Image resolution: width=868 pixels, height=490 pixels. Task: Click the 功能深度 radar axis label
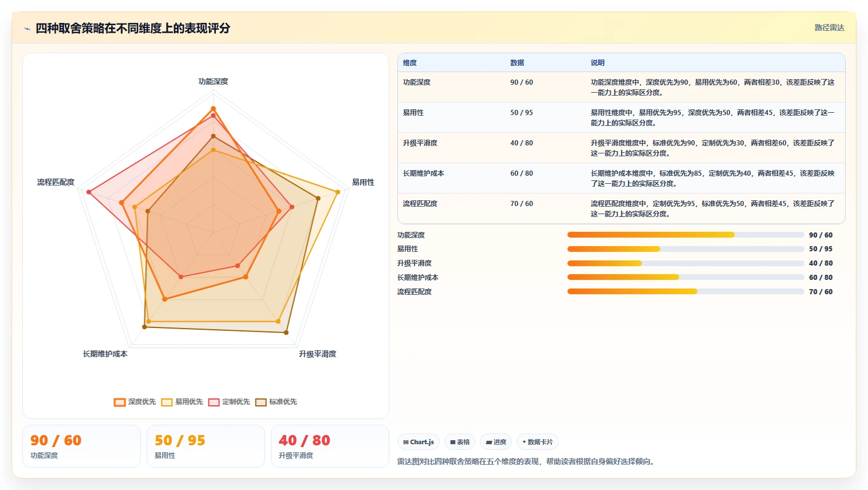(x=213, y=81)
